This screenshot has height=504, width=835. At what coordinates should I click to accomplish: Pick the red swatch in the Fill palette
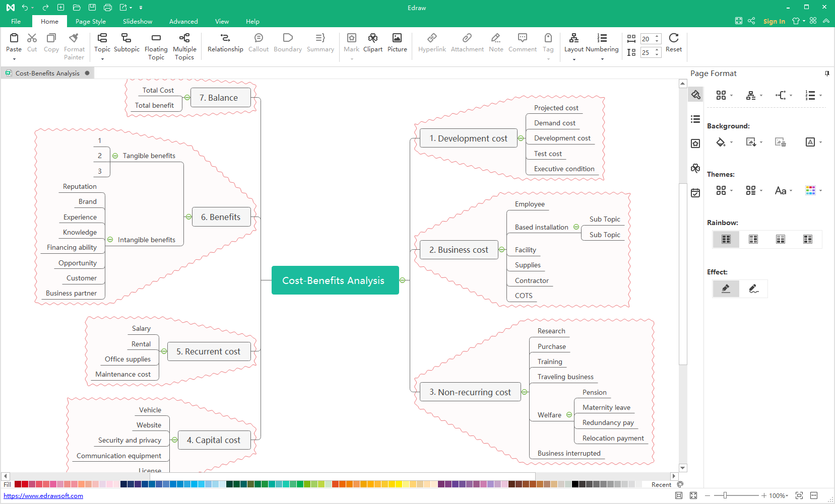tap(25, 484)
